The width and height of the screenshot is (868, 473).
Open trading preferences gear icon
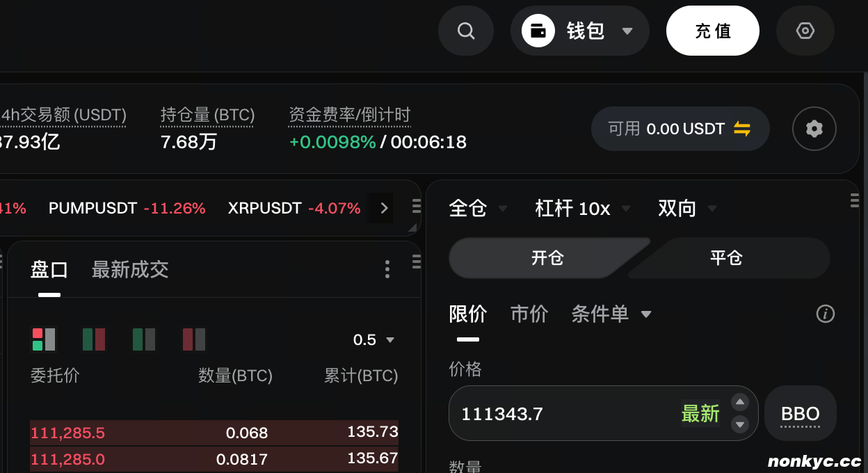click(x=814, y=129)
